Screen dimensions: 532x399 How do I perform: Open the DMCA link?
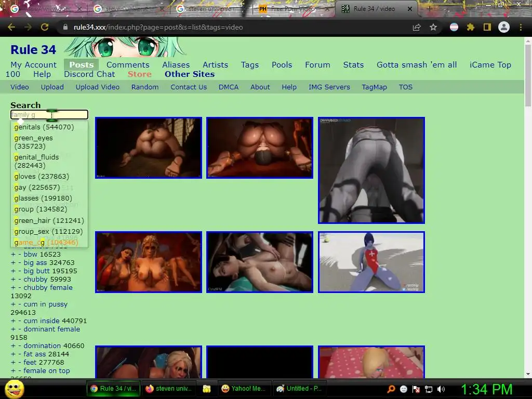(x=229, y=87)
